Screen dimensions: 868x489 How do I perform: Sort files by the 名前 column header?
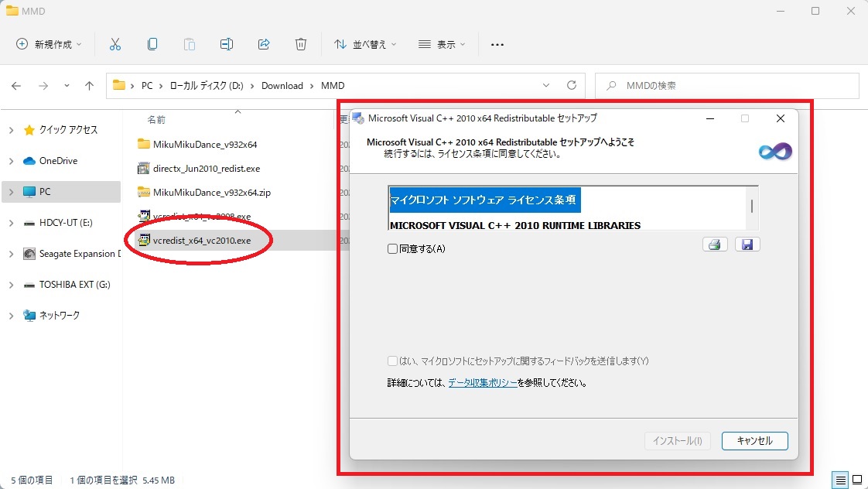pyautogui.click(x=156, y=120)
